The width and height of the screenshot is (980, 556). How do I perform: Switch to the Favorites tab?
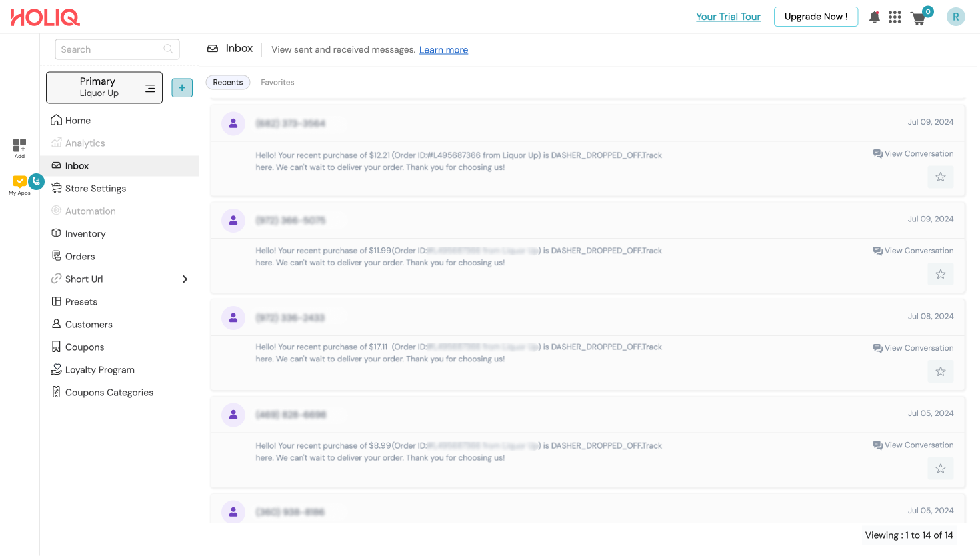[x=277, y=83]
